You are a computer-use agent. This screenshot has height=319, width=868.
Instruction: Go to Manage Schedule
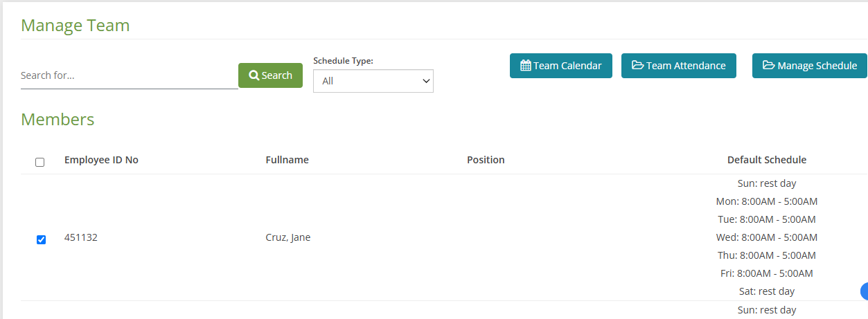point(810,66)
